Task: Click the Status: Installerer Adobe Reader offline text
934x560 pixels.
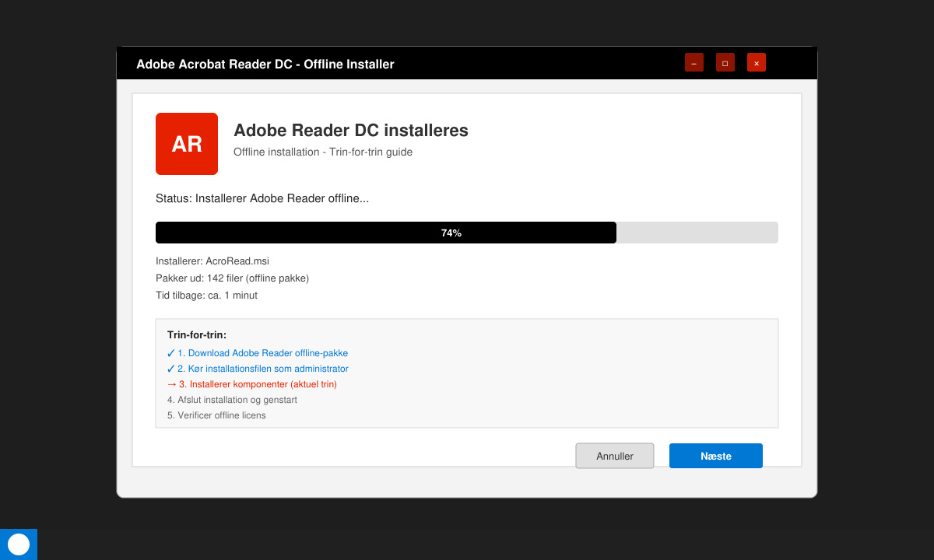Action: tap(262, 198)
